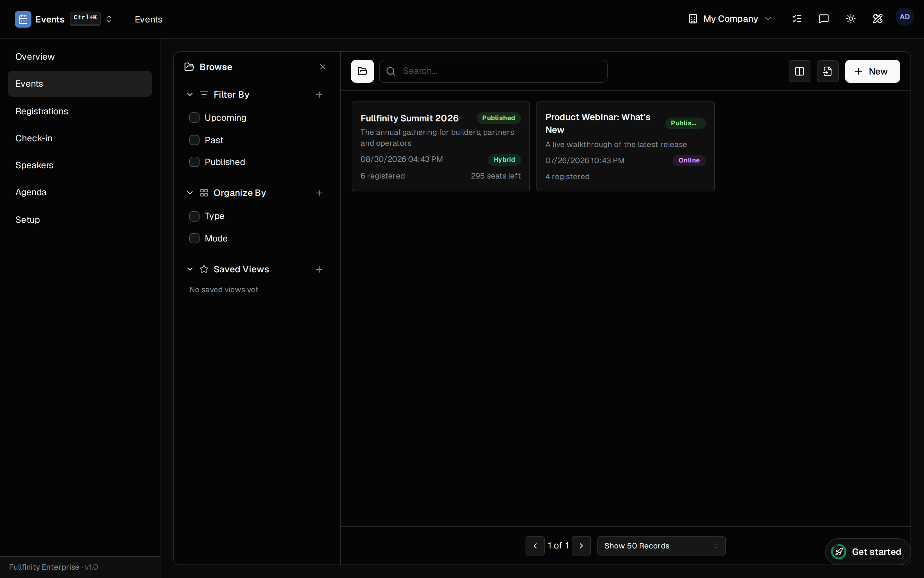The image size is (924, 578).
Task: Add a saved view with plus icon
Action: pos(319,269)
